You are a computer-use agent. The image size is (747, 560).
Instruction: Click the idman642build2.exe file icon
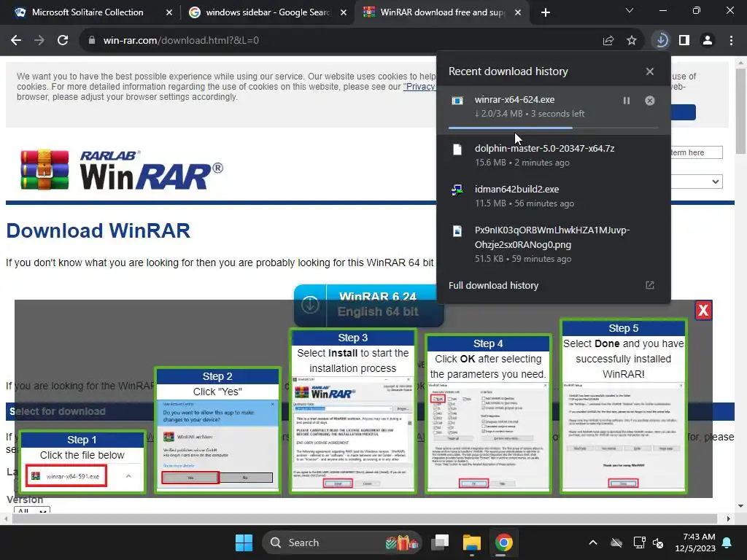[x=457, y=190]
